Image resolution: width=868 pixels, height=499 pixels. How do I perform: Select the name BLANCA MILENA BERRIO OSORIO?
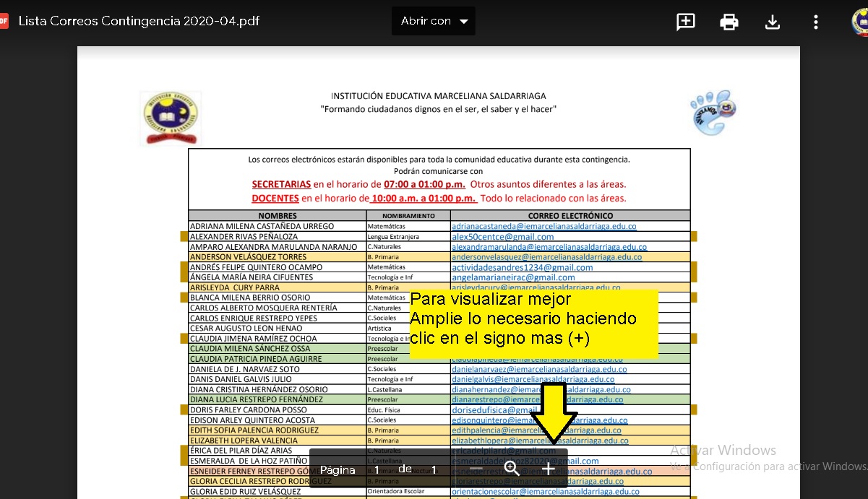249,298
